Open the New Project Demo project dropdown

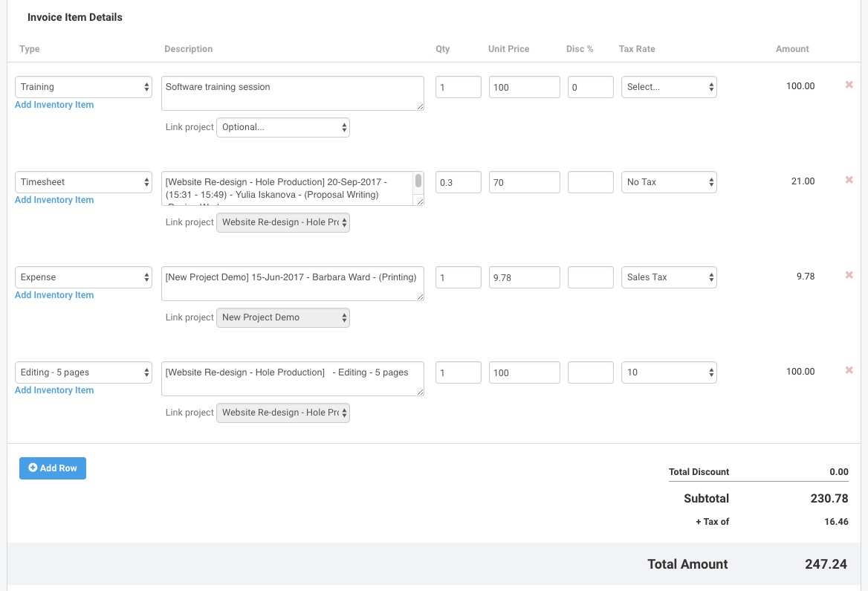pyautogui.click(x=283, y=318)
